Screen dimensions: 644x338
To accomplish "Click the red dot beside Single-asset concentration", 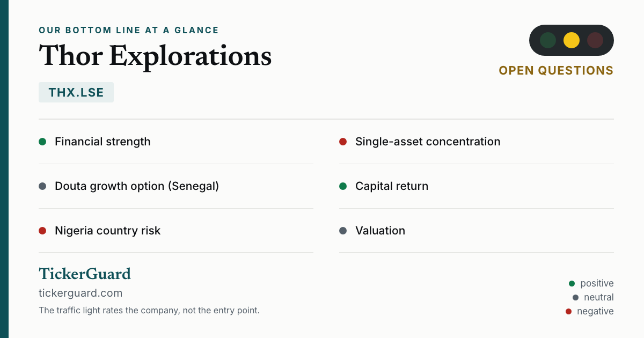I will [343, 142].
